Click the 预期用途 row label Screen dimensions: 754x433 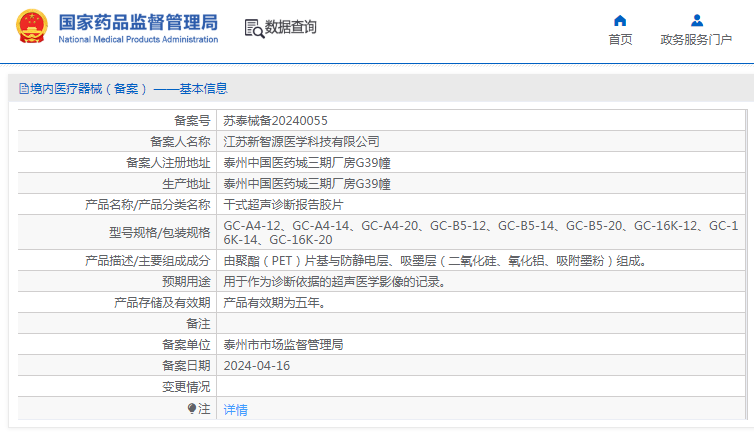pos(186,282)
